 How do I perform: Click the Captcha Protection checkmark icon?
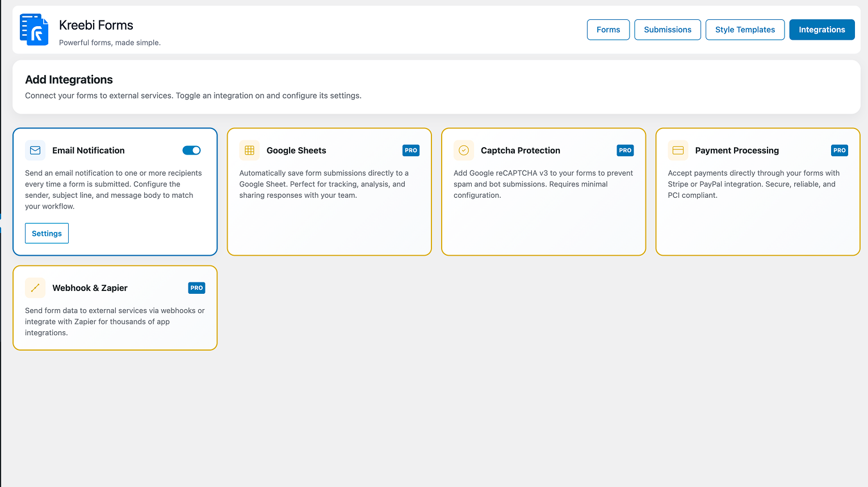point(463,150)
